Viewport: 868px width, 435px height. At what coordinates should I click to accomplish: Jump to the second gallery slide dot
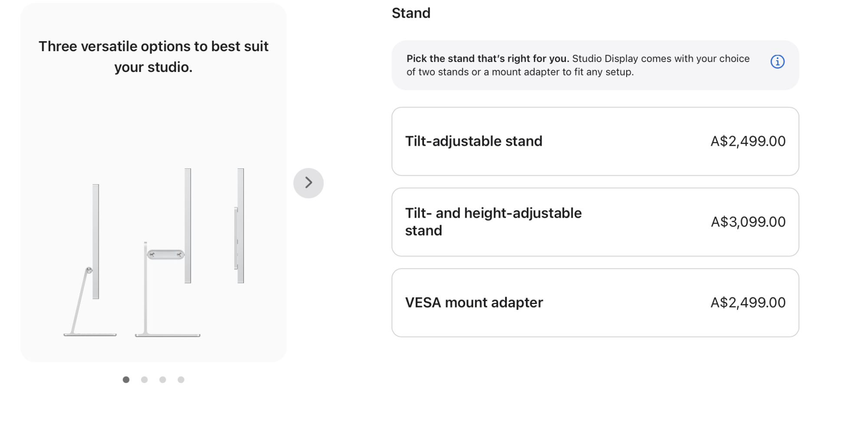(145, 379)
